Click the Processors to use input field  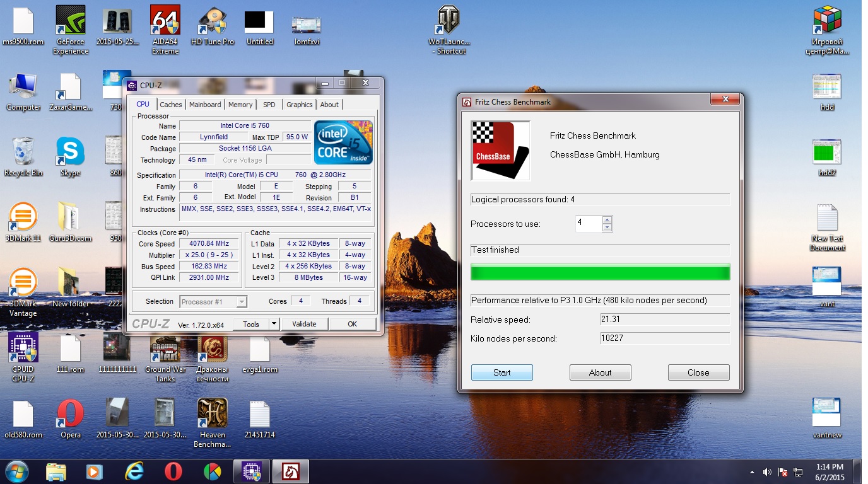(589, 224)
